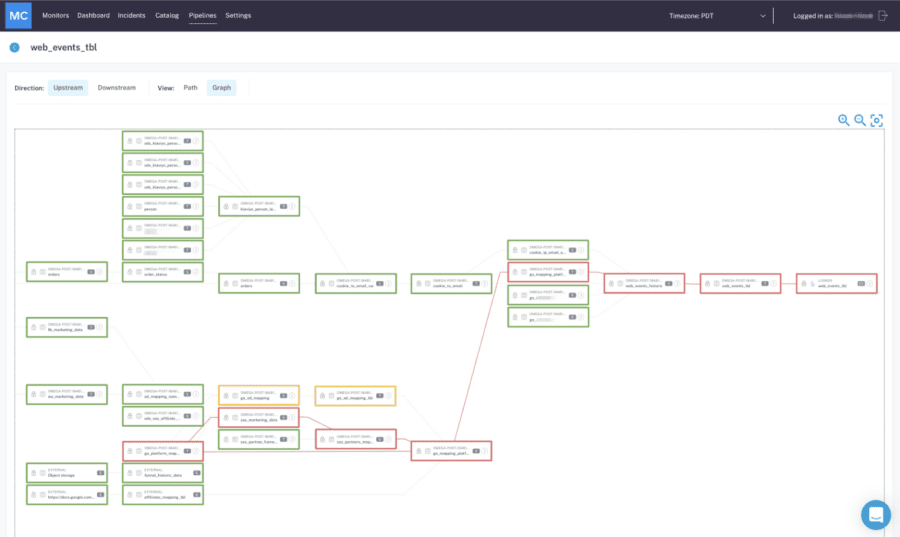Click the lock icon on fb_marketing_data node

pos(34,327)
